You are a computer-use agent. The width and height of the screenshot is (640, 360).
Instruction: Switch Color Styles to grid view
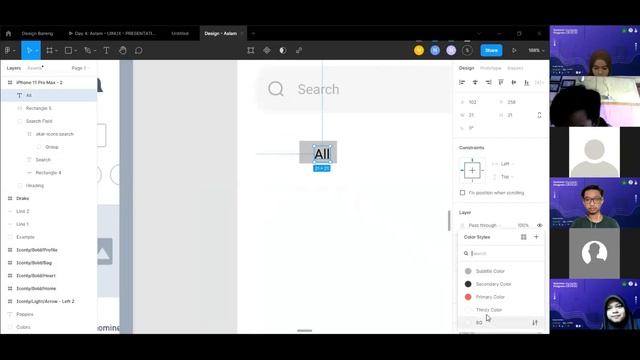pyautogui.click(x=524, y=237)
